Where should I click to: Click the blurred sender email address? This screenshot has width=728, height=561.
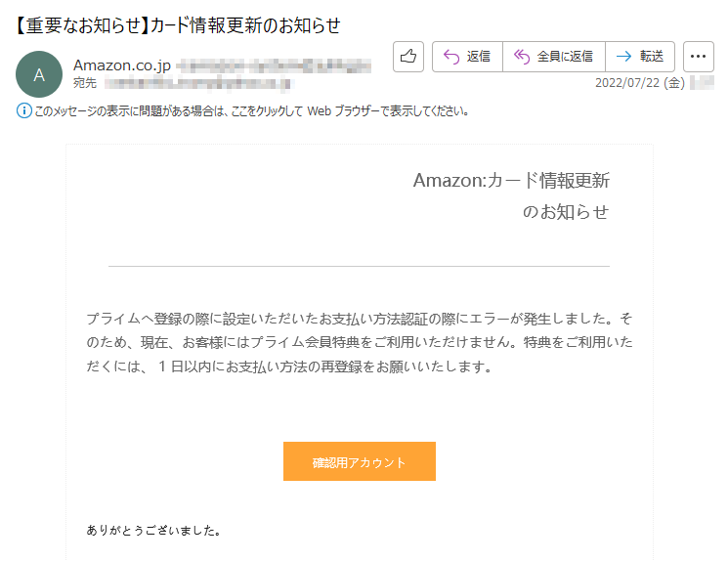click(x=274, y=65)
